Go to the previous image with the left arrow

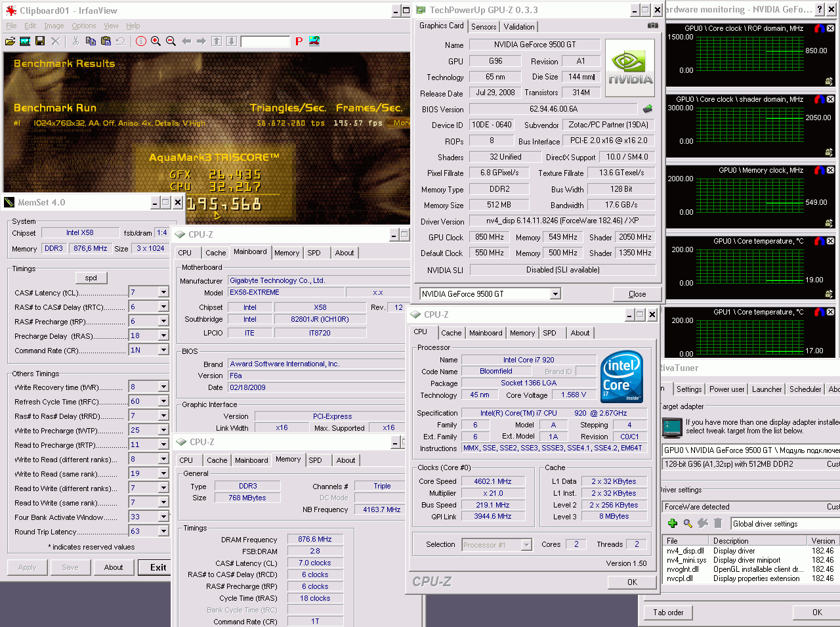[x=186, y=41]
